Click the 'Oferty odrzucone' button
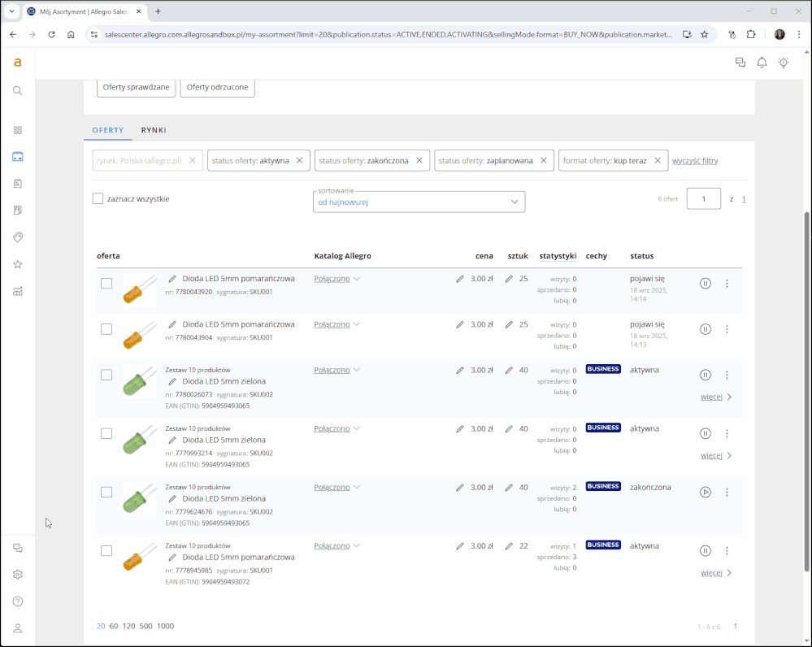The width and height of the screenshot is (812, 647). [218, 87]
